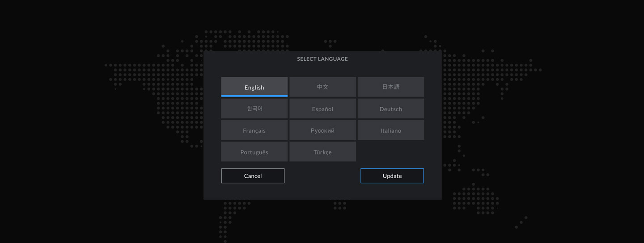Image resolution: width=644 pixels, height=243 pixels.
Task: Choose Português as the language
Action: pos(254,152)
